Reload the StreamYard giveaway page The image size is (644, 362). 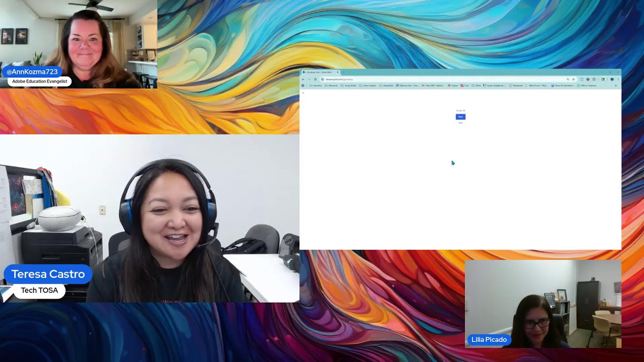point(315,79)
